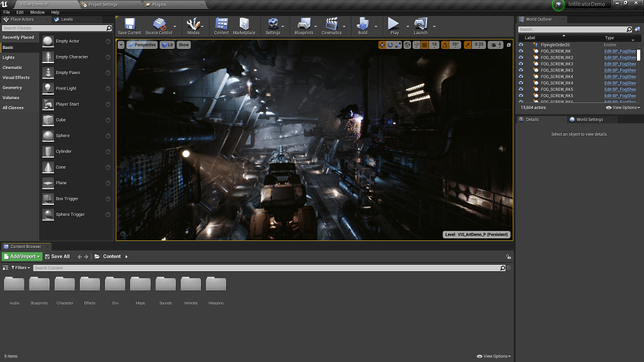This screenshot has width=644, height=362.
Task: Click the Content Browser lock icon
Action: [x=509, y=256]
